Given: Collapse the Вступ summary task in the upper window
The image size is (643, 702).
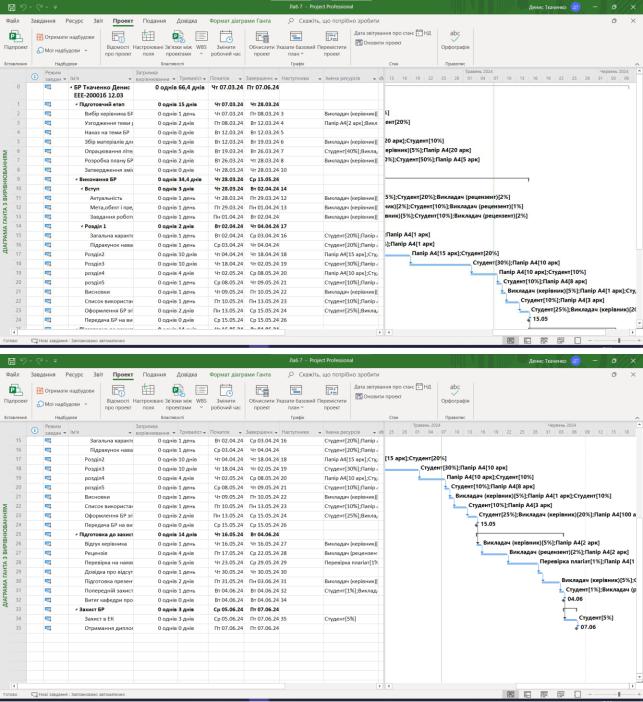Looking at the screenshot, I should pos(82,189).
